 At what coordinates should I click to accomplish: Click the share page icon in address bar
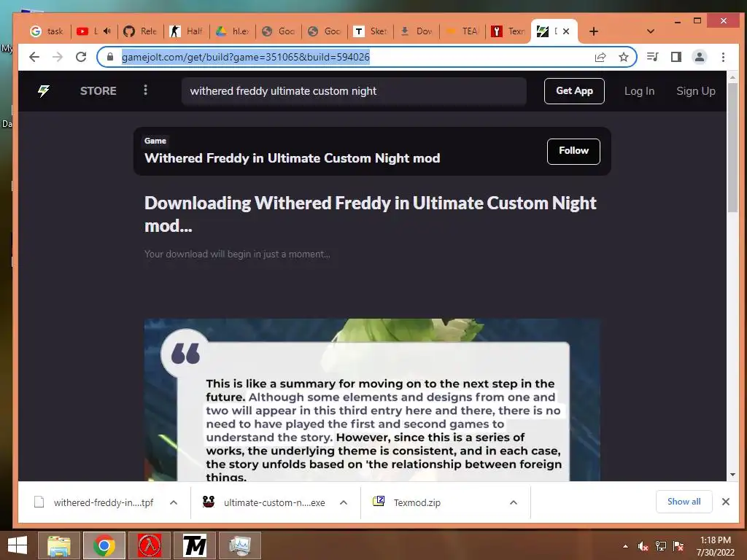click(600, 57)
